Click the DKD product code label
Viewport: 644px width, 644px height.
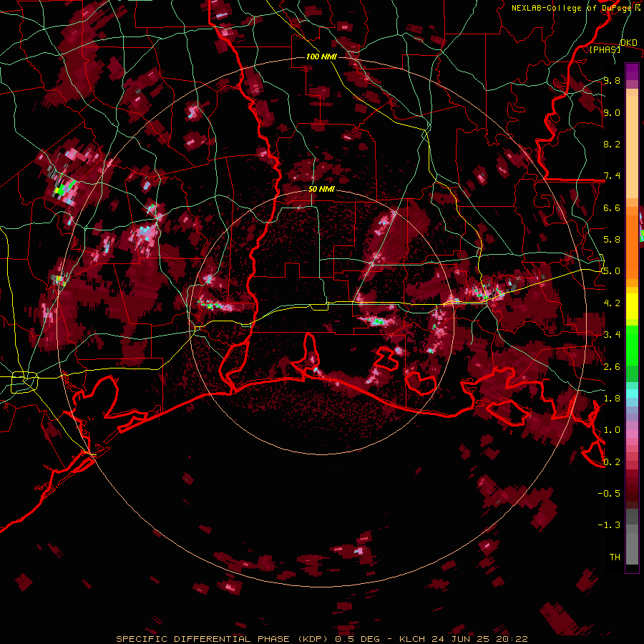[x=628, y=43]
